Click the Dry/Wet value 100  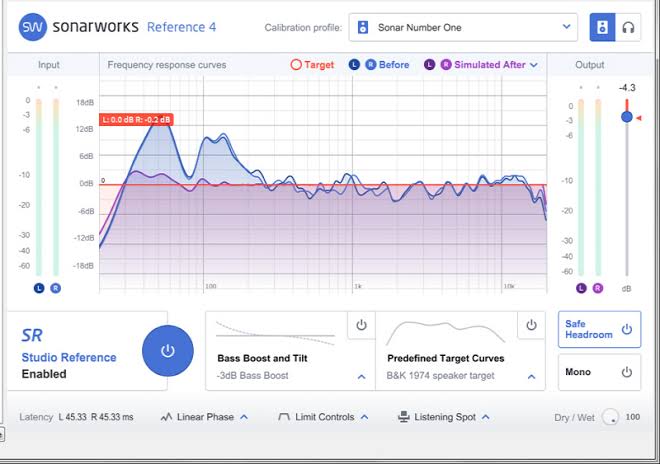pos(633,417)
